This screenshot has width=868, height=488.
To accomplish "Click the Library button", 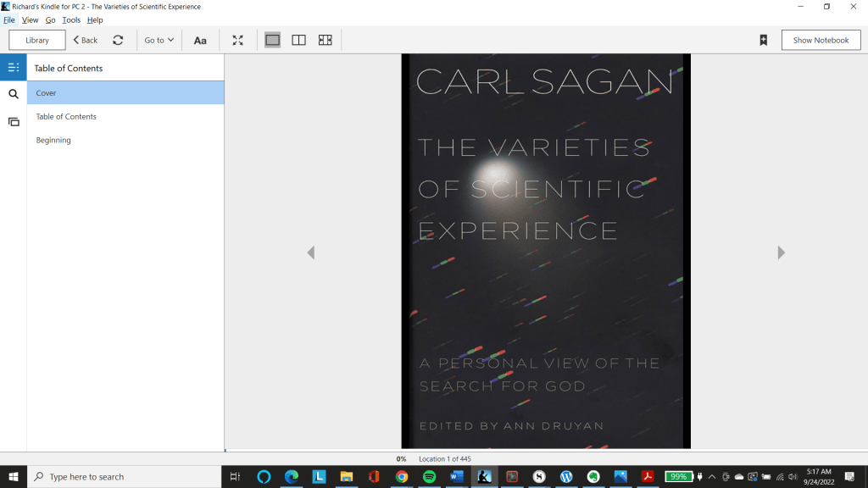I will tap(37, 40).
